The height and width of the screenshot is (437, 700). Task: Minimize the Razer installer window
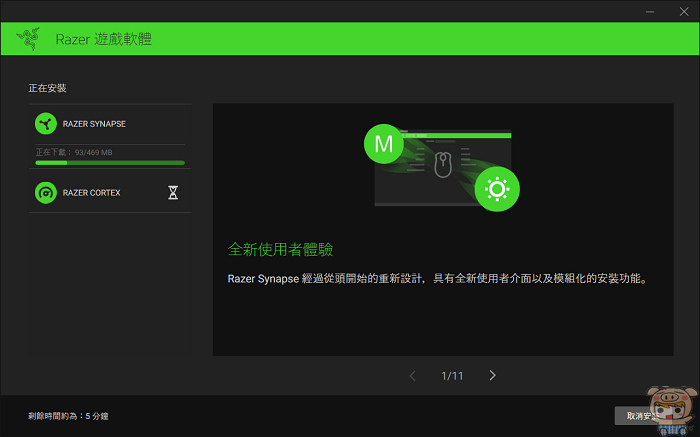650,12
